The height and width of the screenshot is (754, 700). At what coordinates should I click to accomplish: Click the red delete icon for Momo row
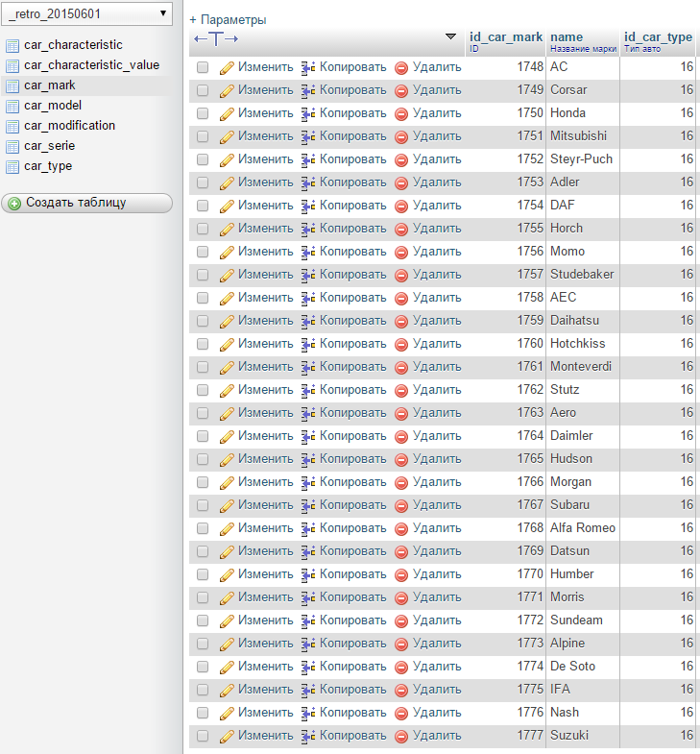point(401,253)
